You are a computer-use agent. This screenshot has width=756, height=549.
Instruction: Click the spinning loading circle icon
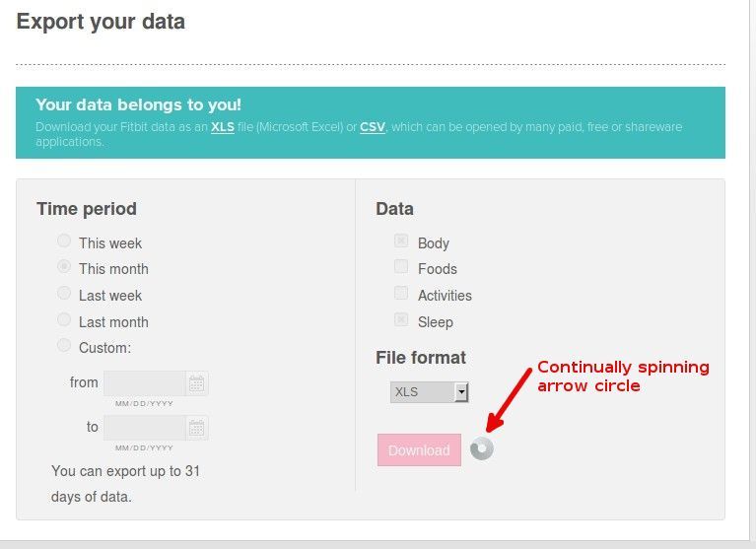[x=482, y=448]
